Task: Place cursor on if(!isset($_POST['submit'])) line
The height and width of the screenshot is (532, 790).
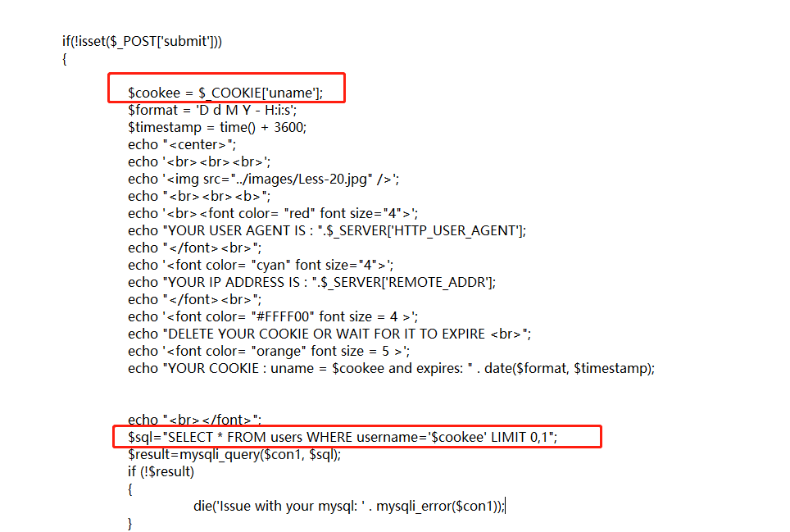Action: click(142, 41)
